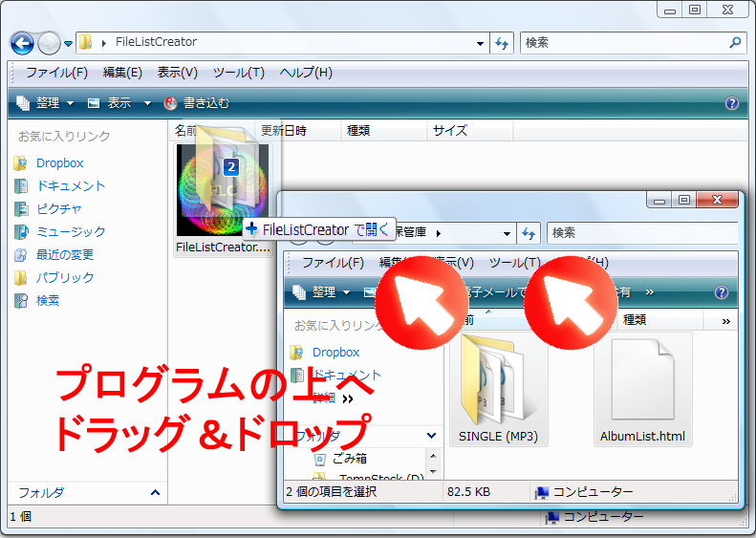
Task: Click folder icon in FileListCreator address bar
Action: (85, 42)
